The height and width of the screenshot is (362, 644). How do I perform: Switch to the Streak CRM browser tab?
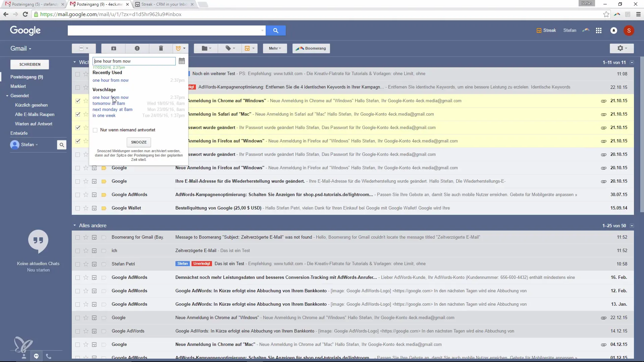(x=164, y=4)
